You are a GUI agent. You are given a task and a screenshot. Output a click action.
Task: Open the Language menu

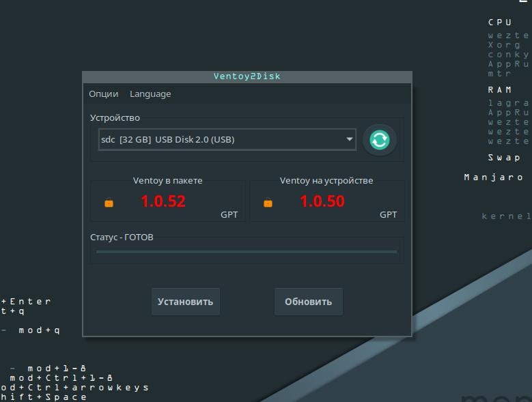pos(150,94)
